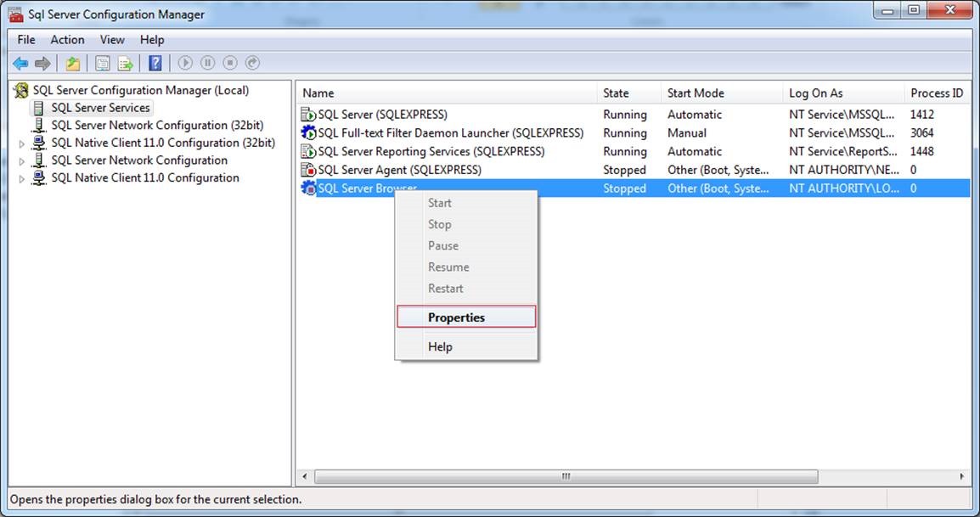Click the horizontal scrollbar right arrow
The width and height of the screenshot is (980, 517).
point(961,476)
